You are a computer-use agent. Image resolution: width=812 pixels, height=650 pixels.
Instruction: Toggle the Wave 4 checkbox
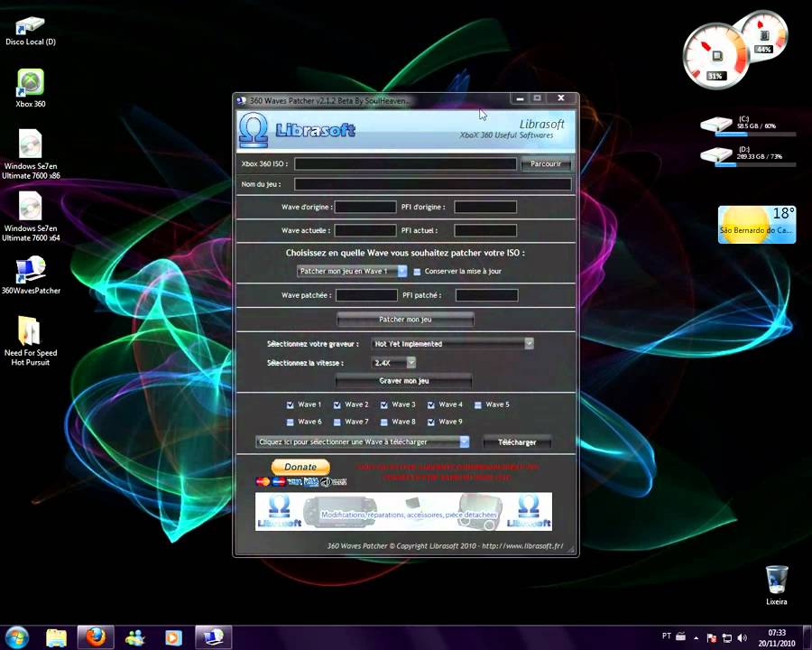(431, 404)
